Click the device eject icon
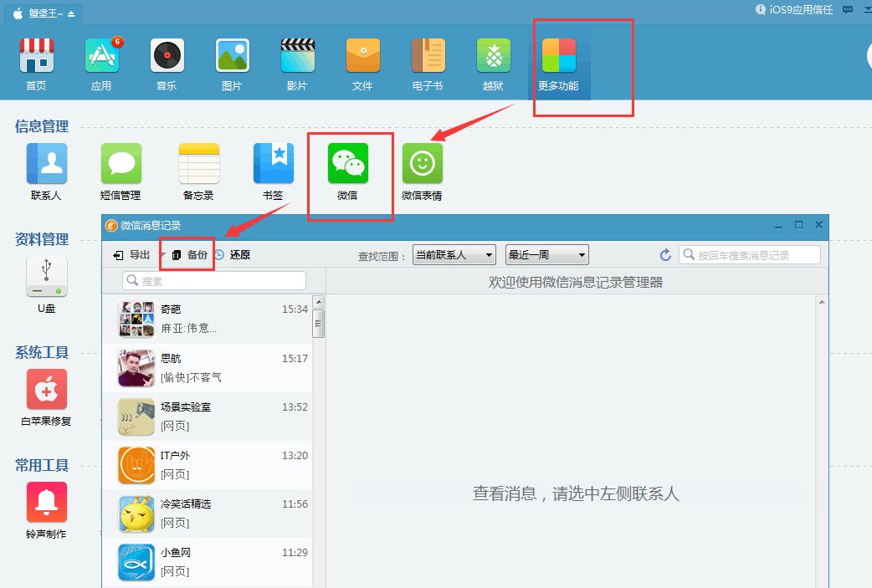872x588 pixels. click(71, 14)
